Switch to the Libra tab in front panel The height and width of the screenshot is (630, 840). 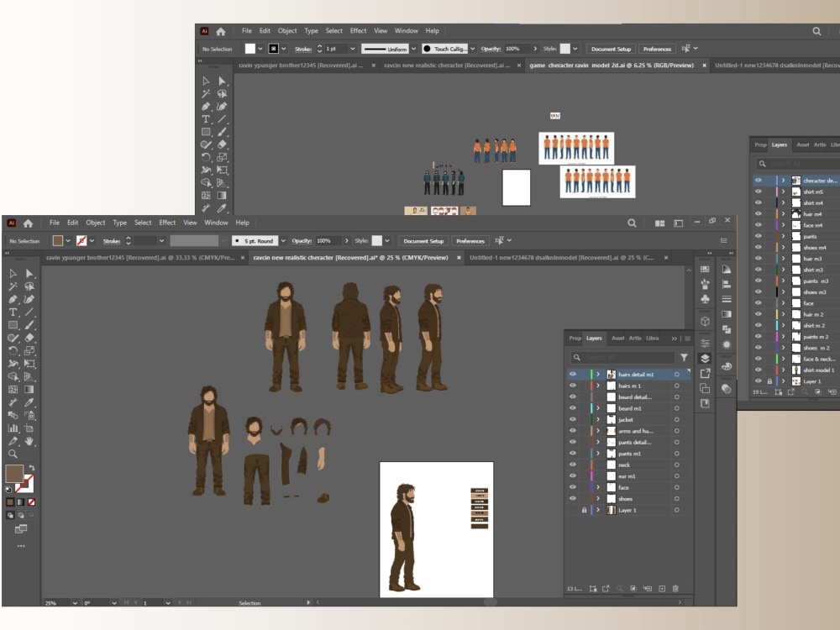pyautogui.click(x=652, y=338)
